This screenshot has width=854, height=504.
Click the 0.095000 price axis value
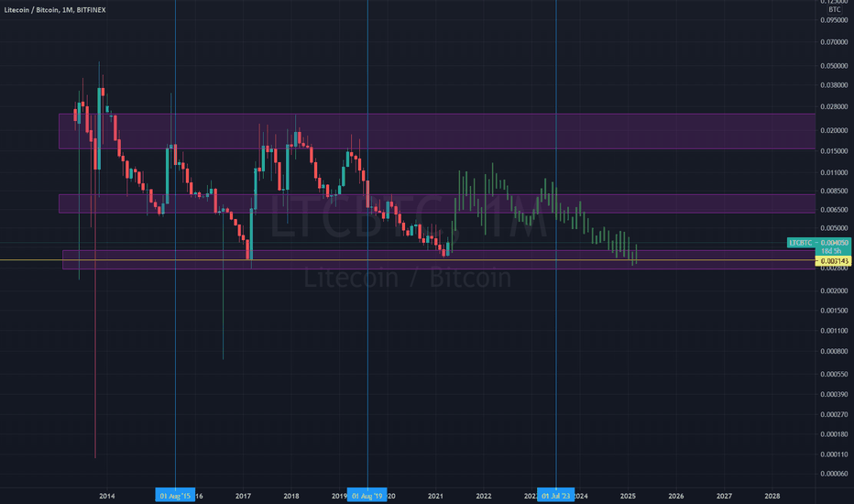tap(835, 20)
